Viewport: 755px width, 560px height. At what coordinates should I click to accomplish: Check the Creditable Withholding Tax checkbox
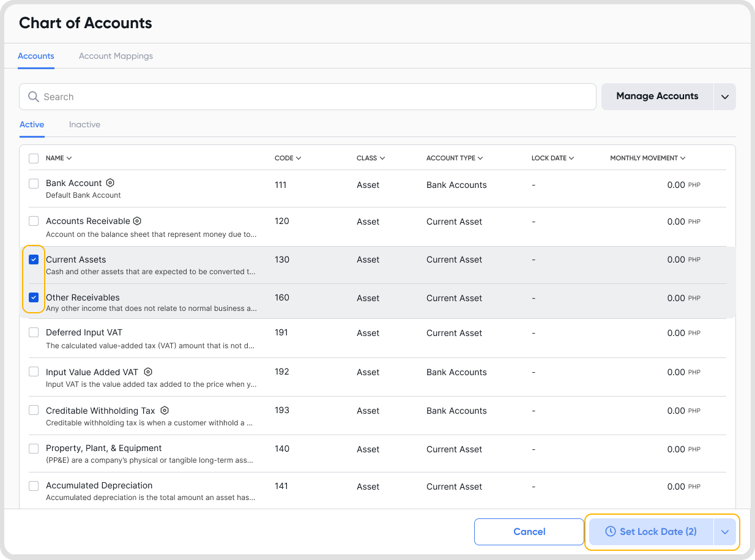[34, 410]
